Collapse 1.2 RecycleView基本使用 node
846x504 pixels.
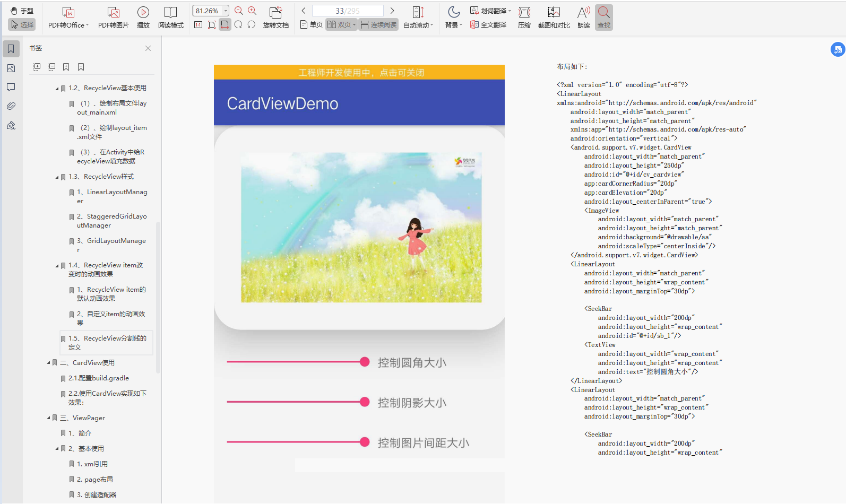[x=57, y=89]
